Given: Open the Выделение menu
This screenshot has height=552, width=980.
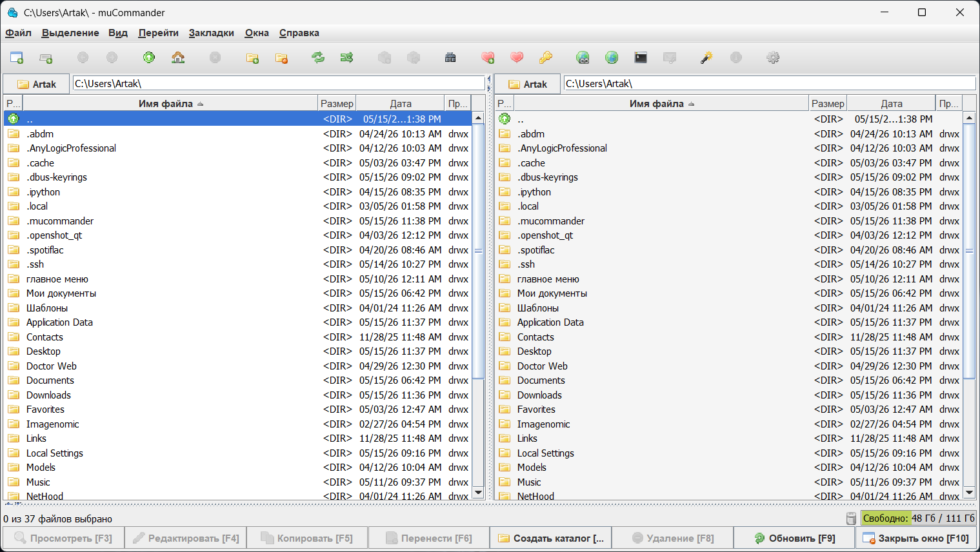Looking at the screenshot, I should point(70,33).
